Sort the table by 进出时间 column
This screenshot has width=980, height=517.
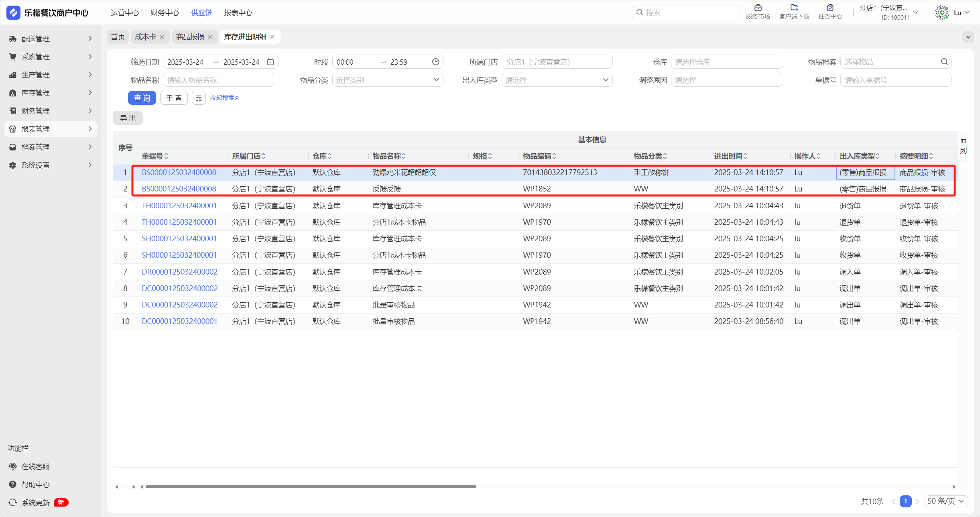coord(745,156)
